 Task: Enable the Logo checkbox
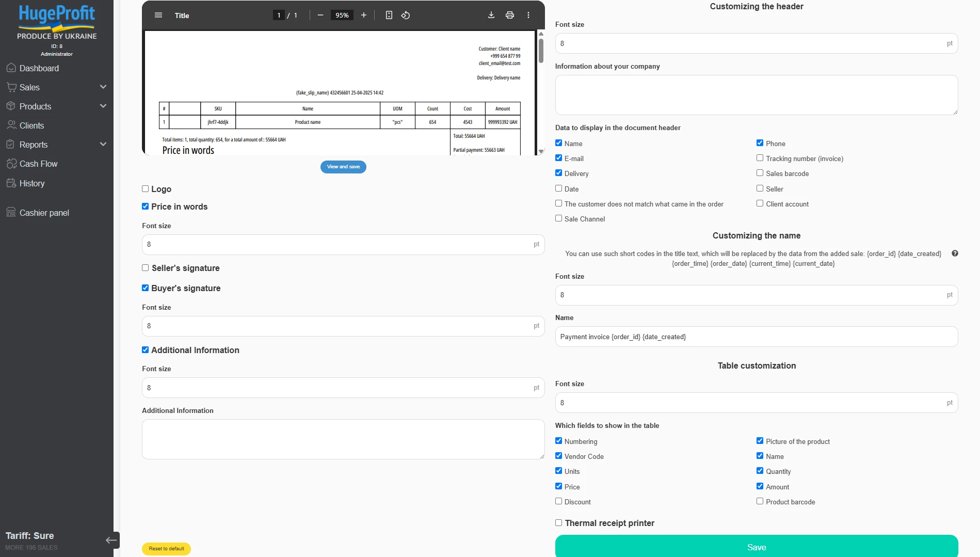point(146,189)
